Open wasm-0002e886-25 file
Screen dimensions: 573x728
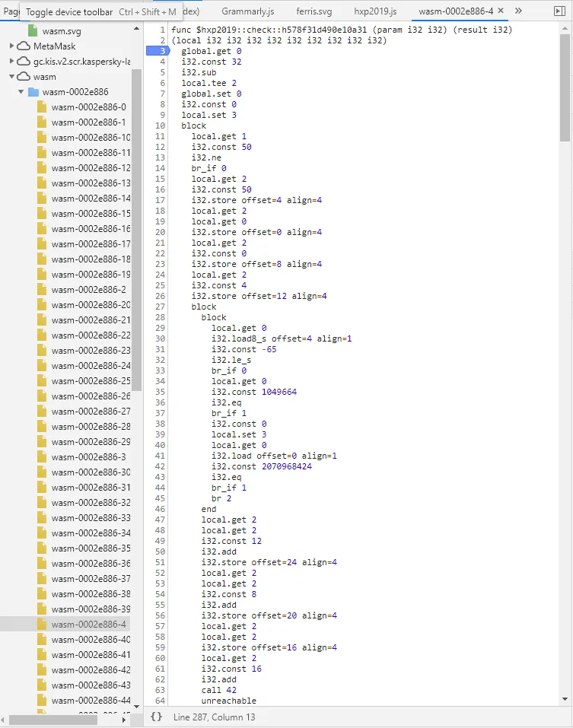coord(91,380)
